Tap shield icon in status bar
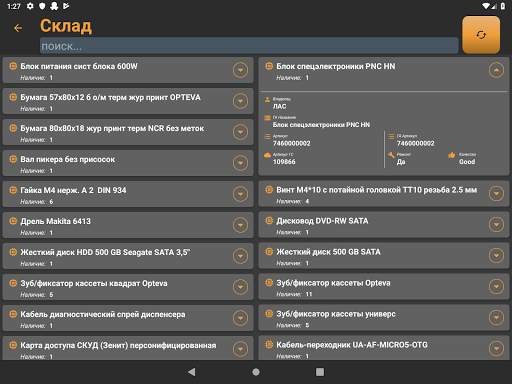 click(x=42, y=6)
